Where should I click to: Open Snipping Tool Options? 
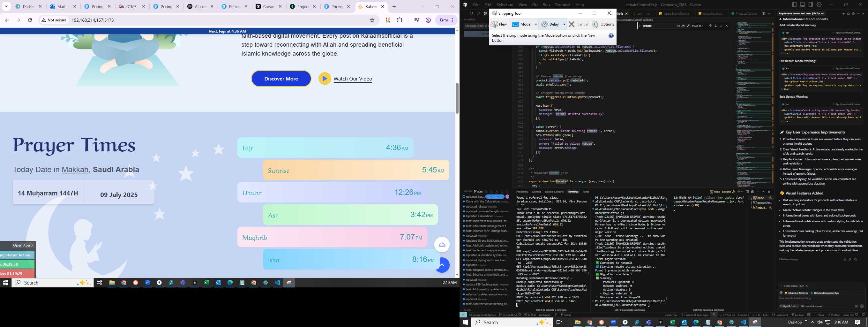(603, 24)
